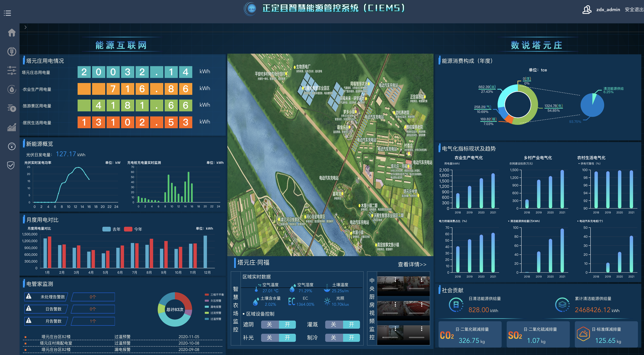644x355 pixels.
Task: Open the energy droplet sidebar icon
Action: [x=11, y=89]
